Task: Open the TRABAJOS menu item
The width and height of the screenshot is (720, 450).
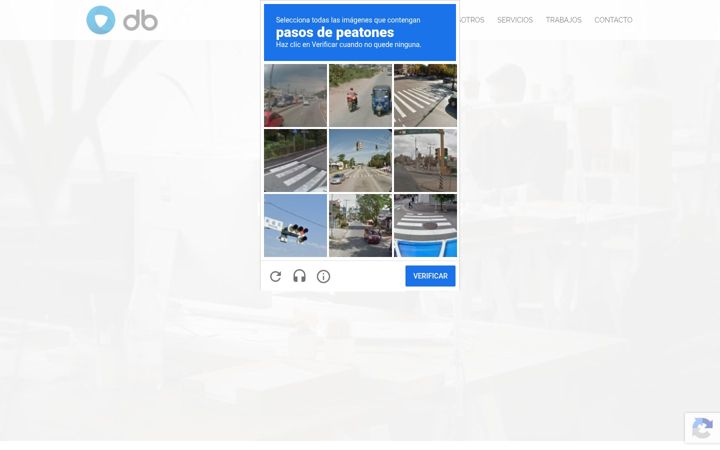Action: [x=563, y=20]
